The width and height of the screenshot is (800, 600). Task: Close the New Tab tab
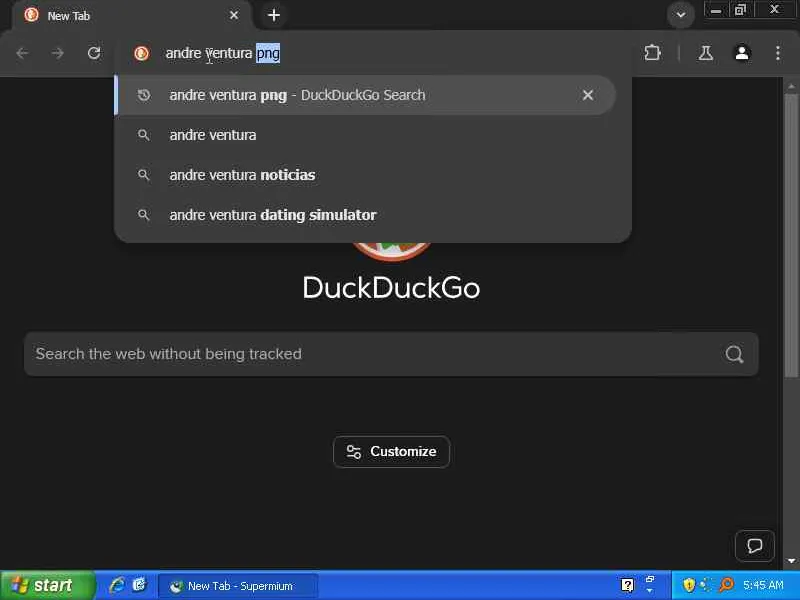click(234, 16)
